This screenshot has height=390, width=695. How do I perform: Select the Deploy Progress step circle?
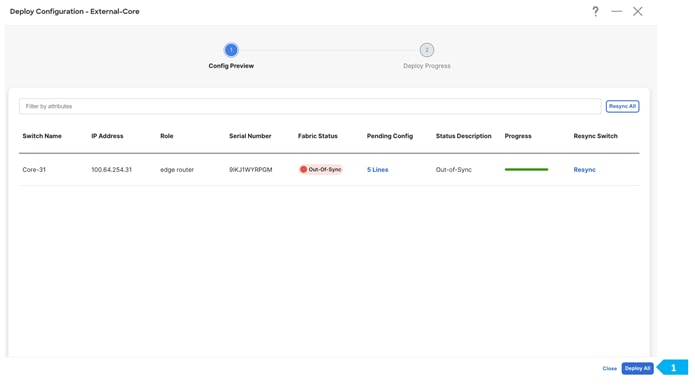[427, 50]
